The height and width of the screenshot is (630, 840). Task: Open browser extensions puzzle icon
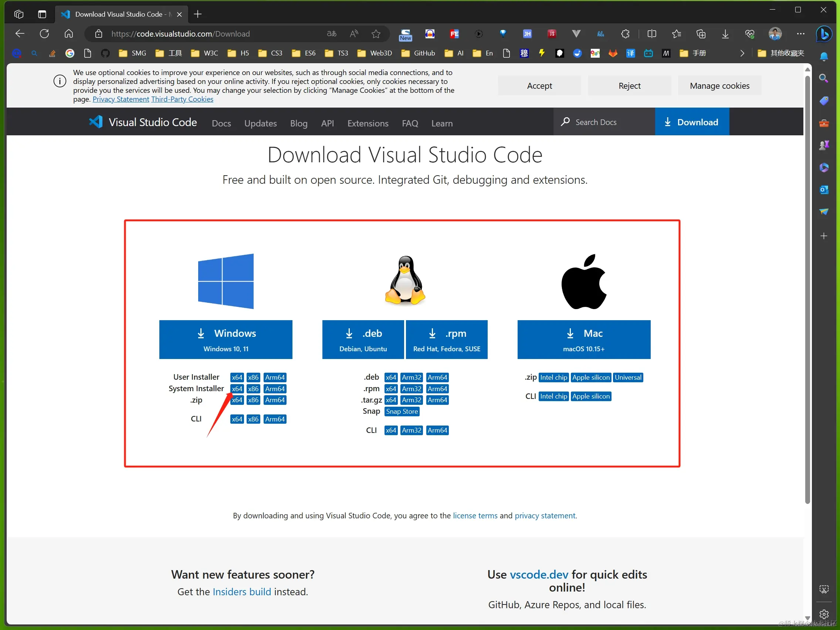pos(625,34)
